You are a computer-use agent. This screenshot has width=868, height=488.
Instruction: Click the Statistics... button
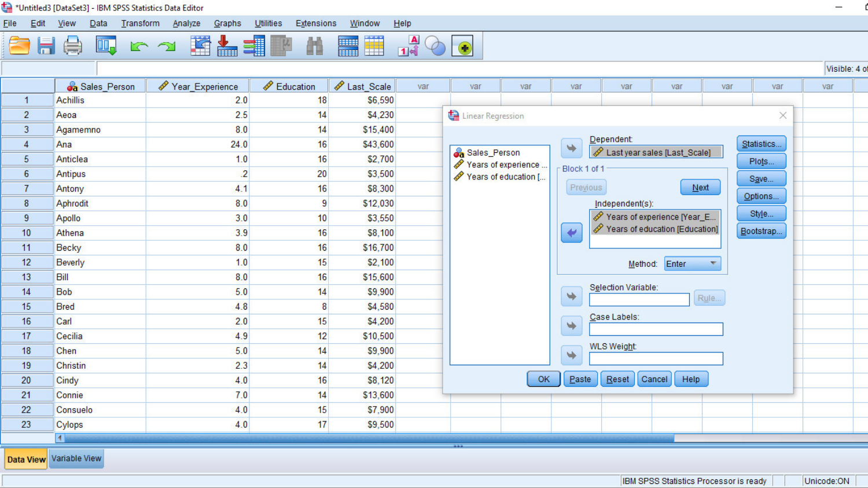click(x=762, y=144)
